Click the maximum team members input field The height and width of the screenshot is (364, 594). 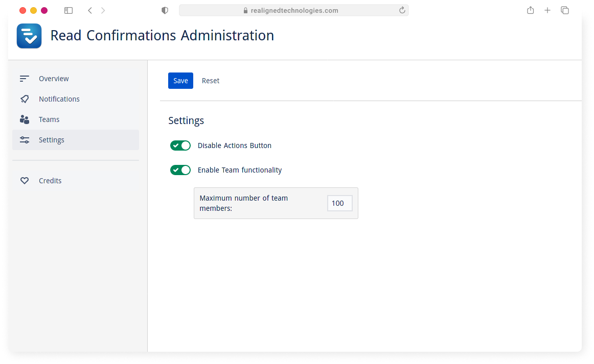coord(340,203)
